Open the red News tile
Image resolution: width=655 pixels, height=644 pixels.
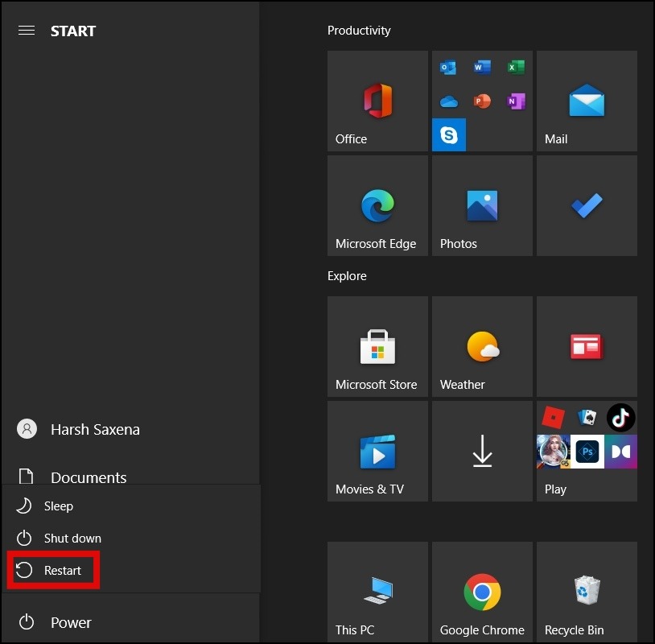(587, 347)
